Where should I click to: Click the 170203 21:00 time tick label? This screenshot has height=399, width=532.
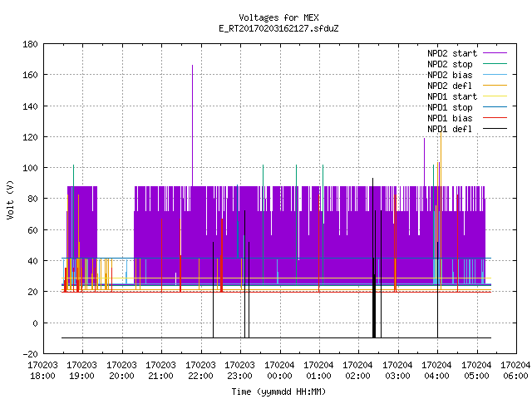[x=161, y=371]
